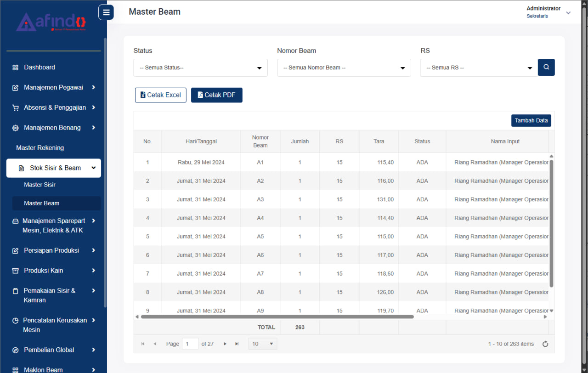Open the Semua Status dropdown
588x373 pixels.
tap(200, 68)
